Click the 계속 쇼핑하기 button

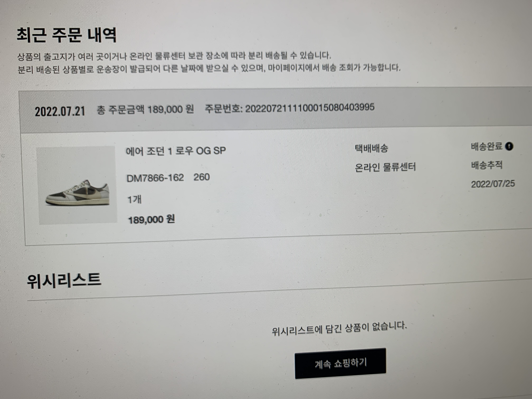pos(340,363)
